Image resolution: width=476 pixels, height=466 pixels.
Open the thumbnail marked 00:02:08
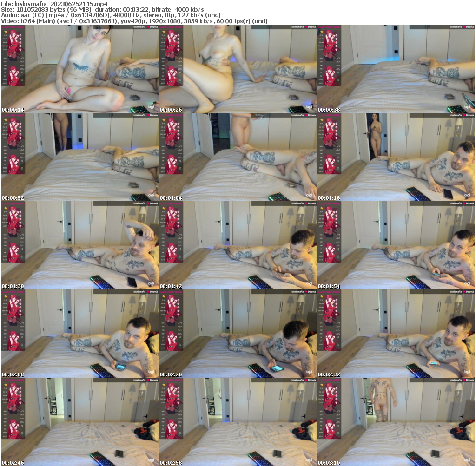tap(79, 334)
